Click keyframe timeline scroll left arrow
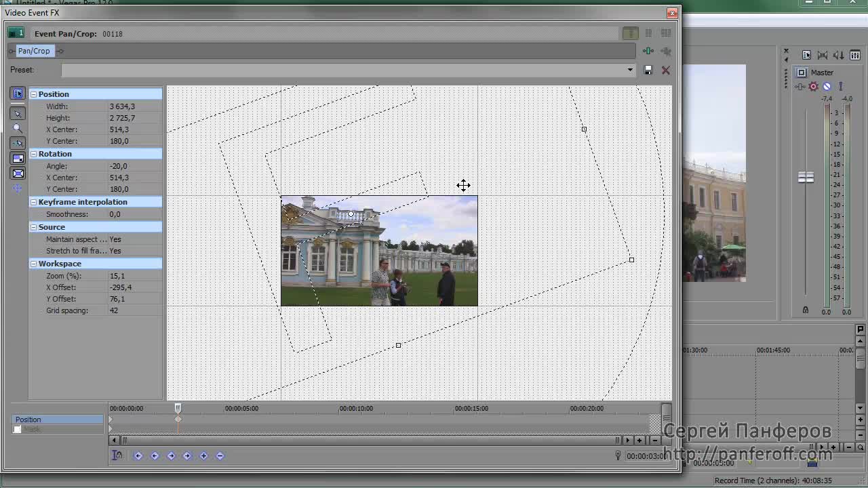 tap(114, 440)
